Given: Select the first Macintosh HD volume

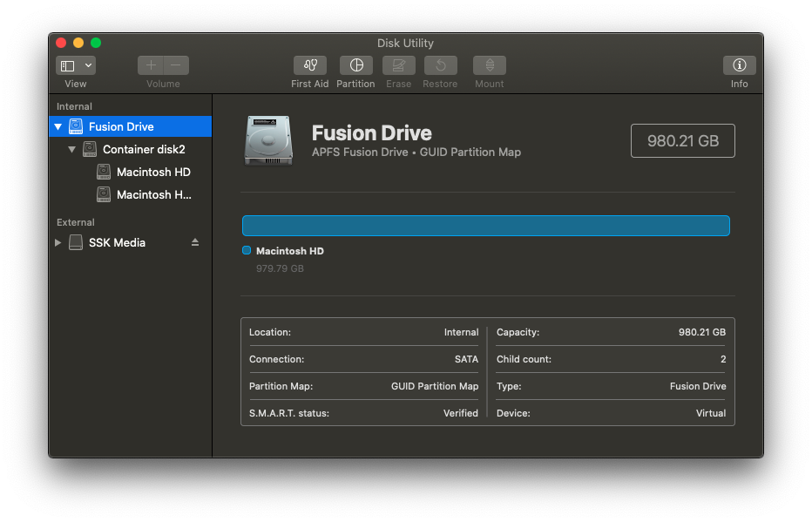Looking at the screenshot, I should [153, 173].
